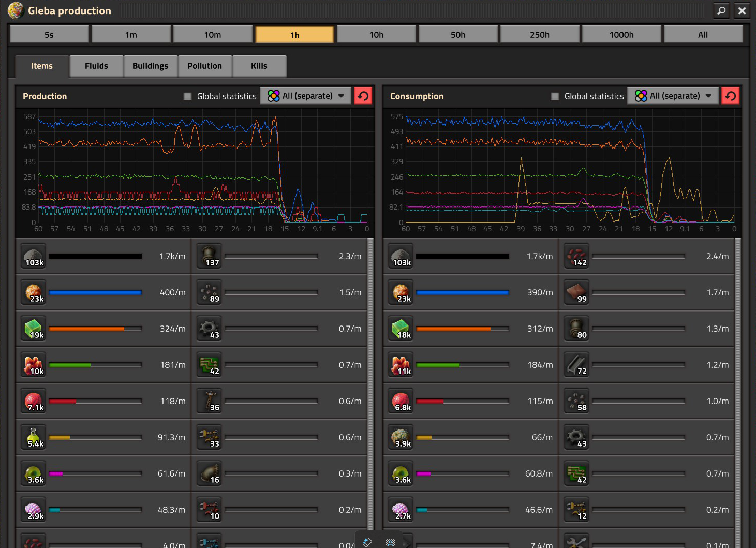Image resolution: width=756 pixels, height=548 pixels.
Task: Click the blue 400/m bar in Production
Action: point(95,292)
